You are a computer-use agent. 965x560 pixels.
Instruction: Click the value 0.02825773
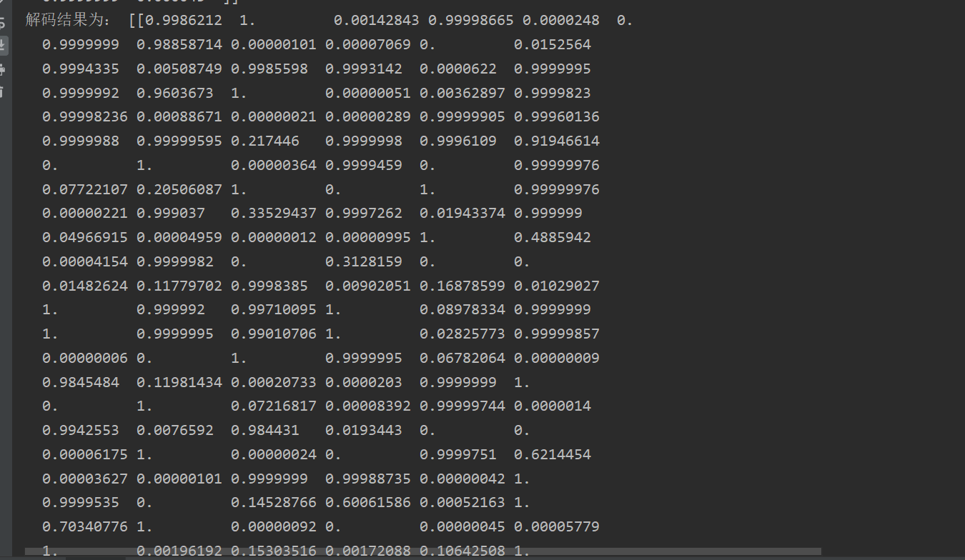(x=462, y=334)
